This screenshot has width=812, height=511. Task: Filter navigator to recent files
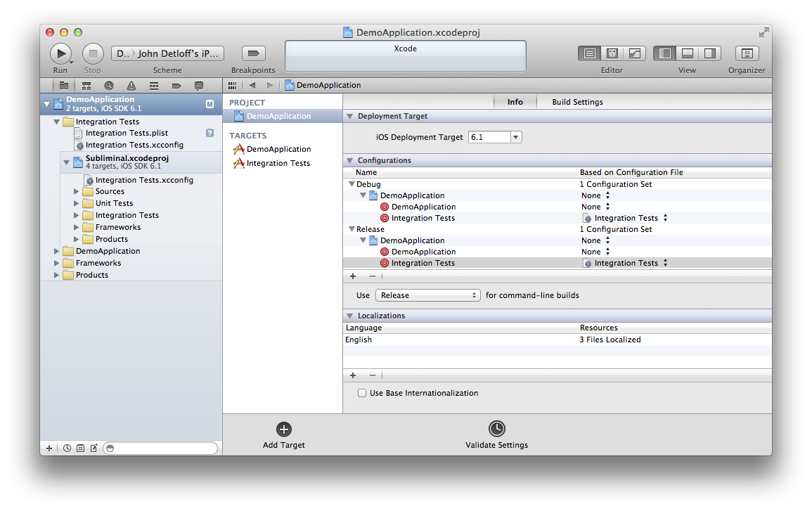tap(67, 448)
